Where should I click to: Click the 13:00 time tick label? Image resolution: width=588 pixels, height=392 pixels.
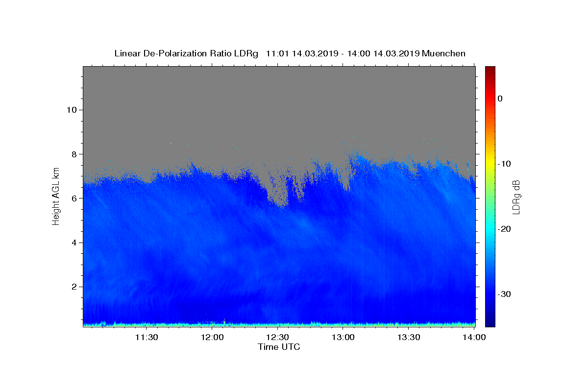tap(343, 337)
